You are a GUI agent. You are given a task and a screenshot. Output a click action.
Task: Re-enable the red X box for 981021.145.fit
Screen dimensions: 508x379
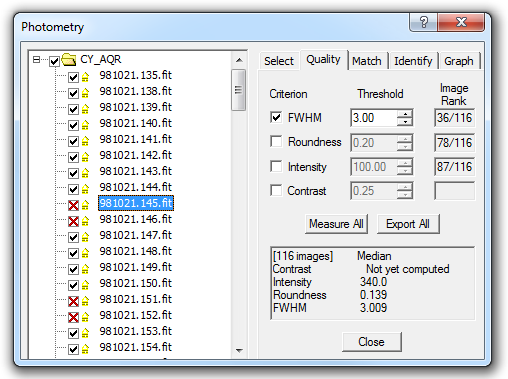tap(73, 205)
